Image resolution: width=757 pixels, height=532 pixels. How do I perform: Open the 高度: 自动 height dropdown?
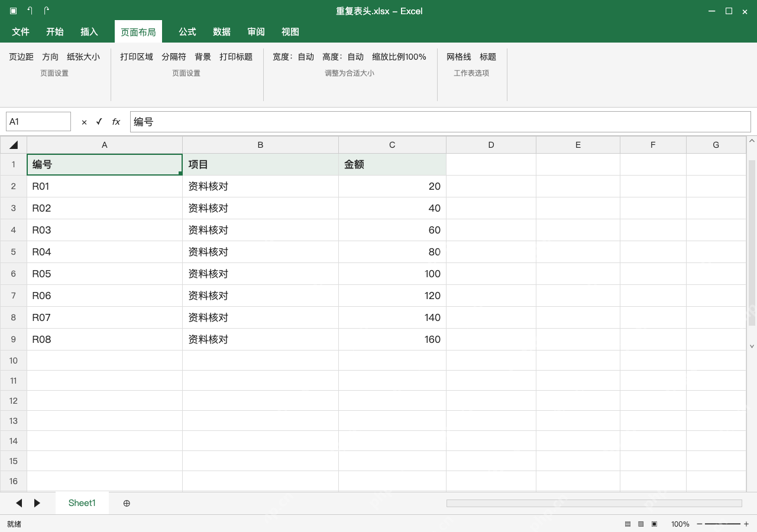tap(343, 57)
